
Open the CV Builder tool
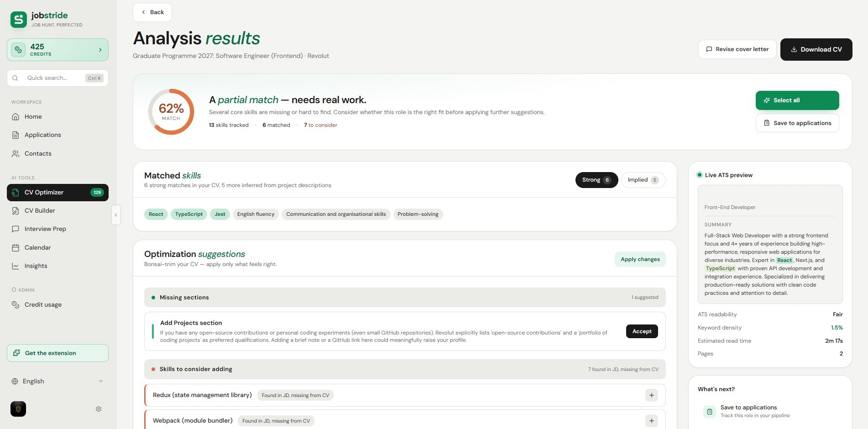pos(58,211)
